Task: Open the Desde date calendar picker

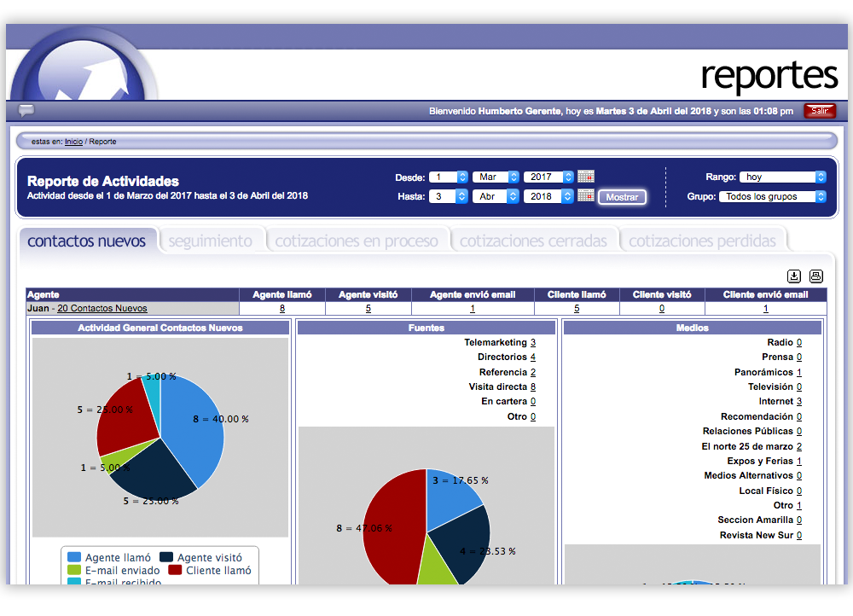Action: pos(586,177)
